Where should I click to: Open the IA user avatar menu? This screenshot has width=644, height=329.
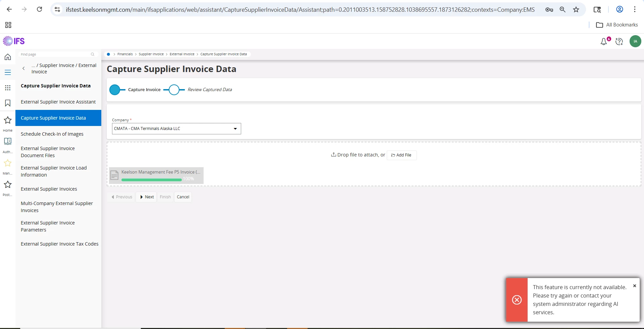(635, 41)
